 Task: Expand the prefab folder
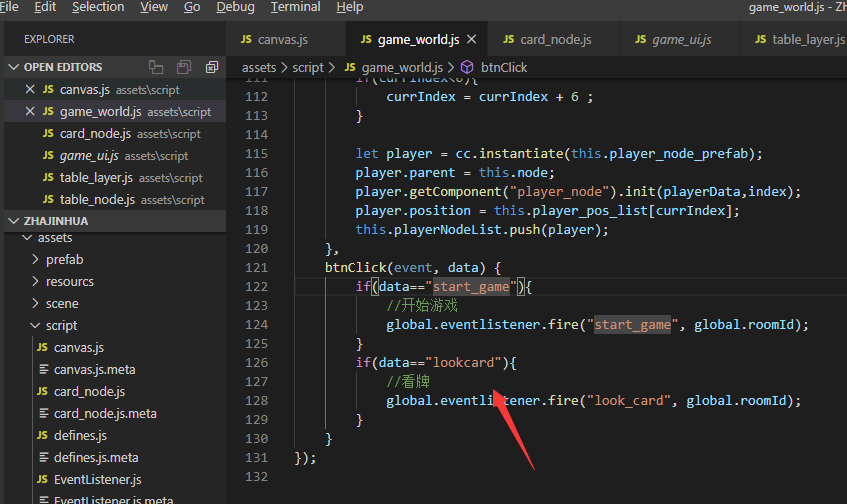tap(36, 260)
